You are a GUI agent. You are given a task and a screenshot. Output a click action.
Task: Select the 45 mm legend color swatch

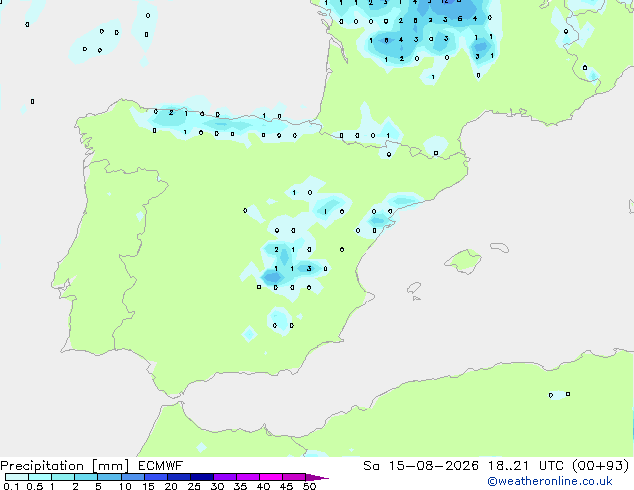294,477
